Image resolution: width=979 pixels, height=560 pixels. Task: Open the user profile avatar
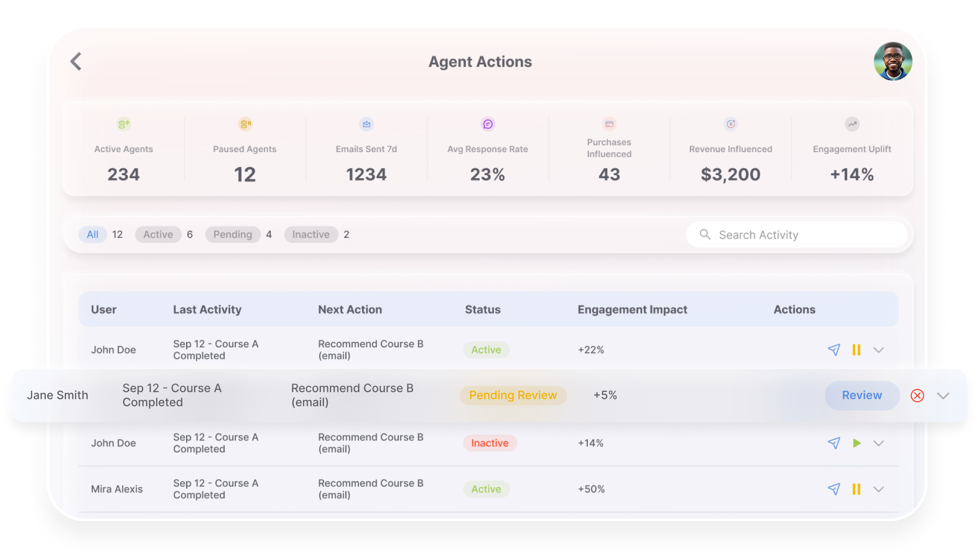click(893, 61)
